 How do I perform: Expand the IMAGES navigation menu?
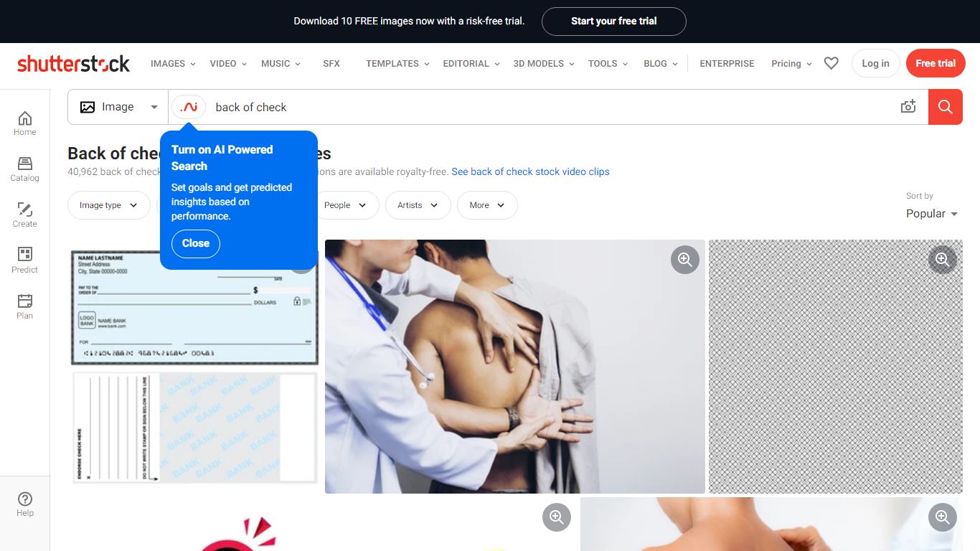pos(173,63)
